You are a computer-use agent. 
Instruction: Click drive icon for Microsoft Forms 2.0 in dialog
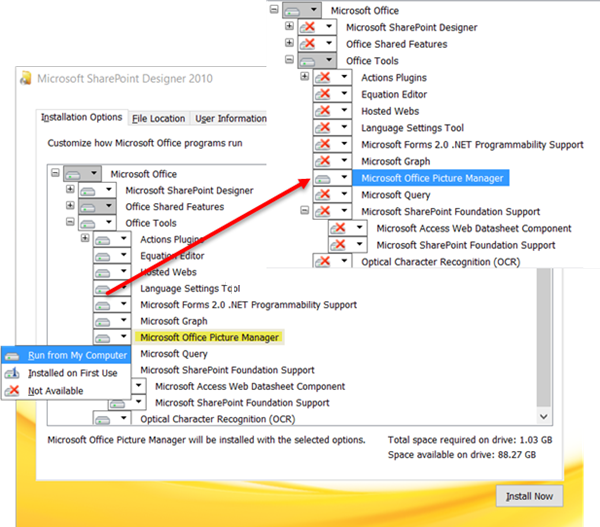pyautogui.click(x=103, y=306)
